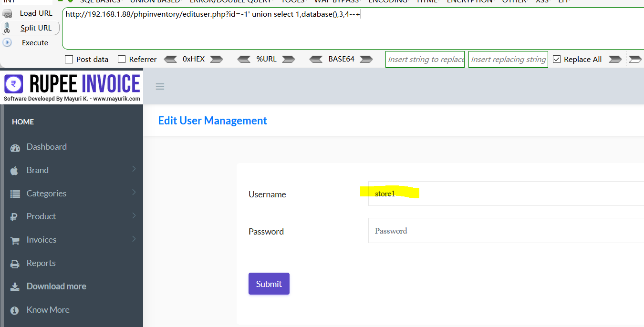Expand the Brand submenu chevron
This screenshot has height=327, width=644.
(x=134, y=169)
